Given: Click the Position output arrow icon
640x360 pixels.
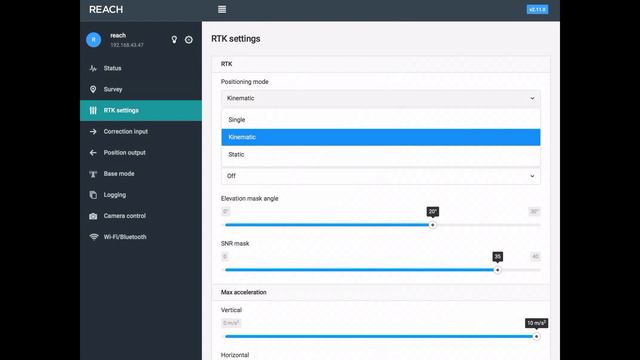Looking at the screenshot, I should click(x=93, y=153).
